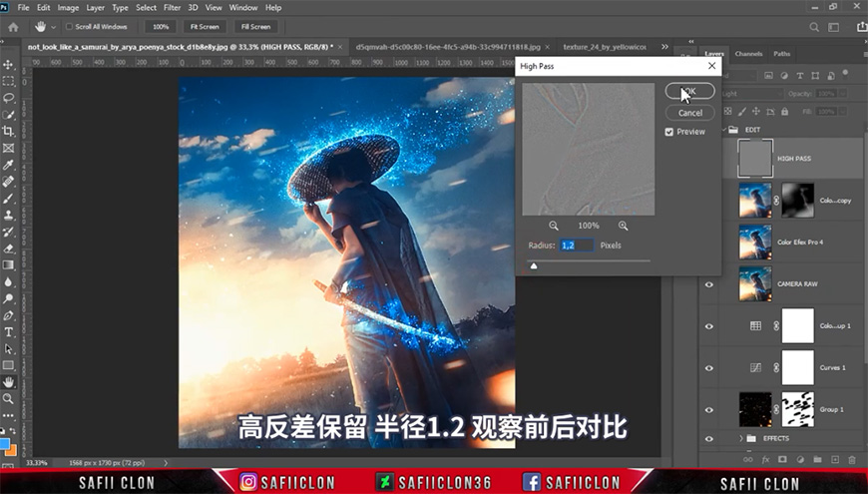The image size is (868, 494).
Task: Click the Fit Screen button
Action: click(205, 27)
